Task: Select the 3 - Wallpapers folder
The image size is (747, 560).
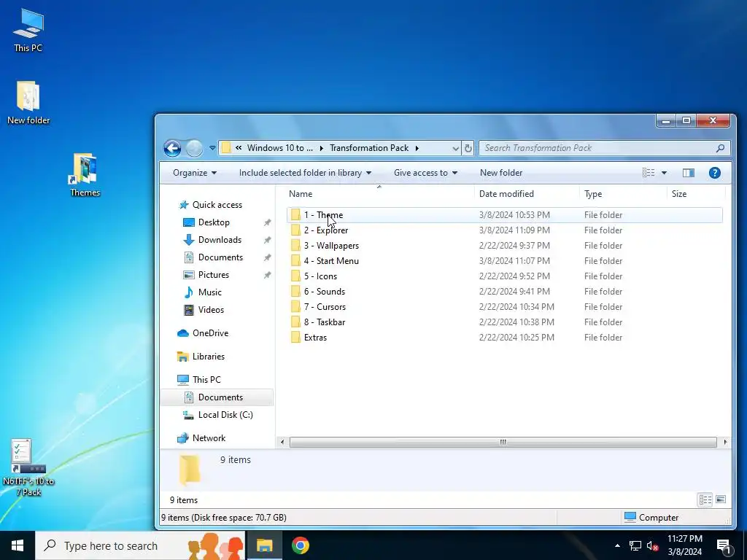Action: point(505,245)
